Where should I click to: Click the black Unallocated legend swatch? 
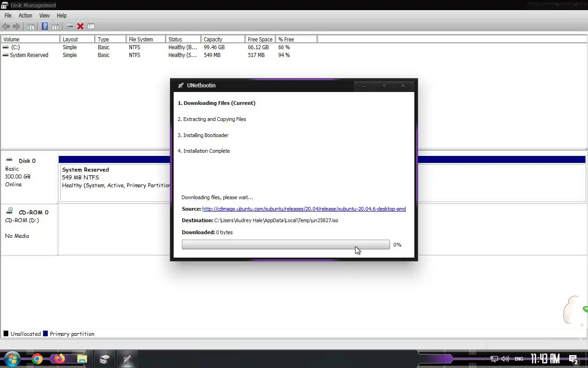6,333
